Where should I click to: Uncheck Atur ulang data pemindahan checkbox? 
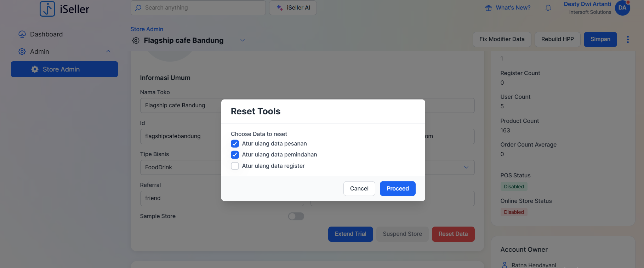pyautogui.click(x=235, y=155)
